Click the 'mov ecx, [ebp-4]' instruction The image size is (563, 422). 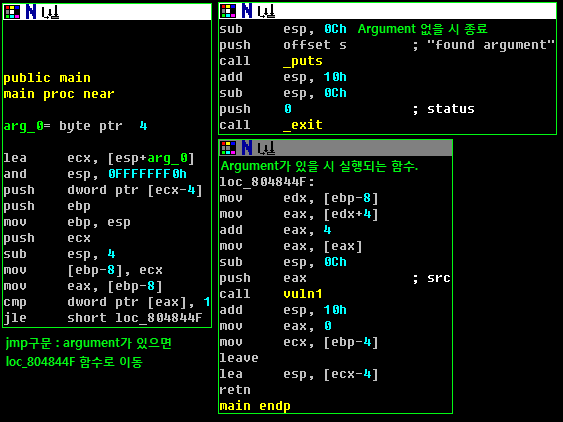[299, 342]
